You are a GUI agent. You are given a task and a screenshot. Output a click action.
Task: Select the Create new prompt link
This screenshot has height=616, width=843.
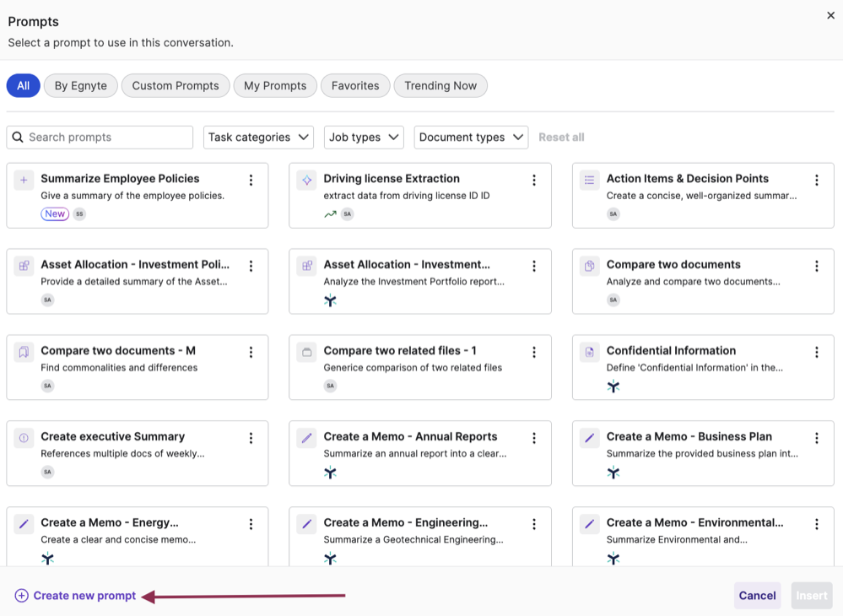pos(76,596)
